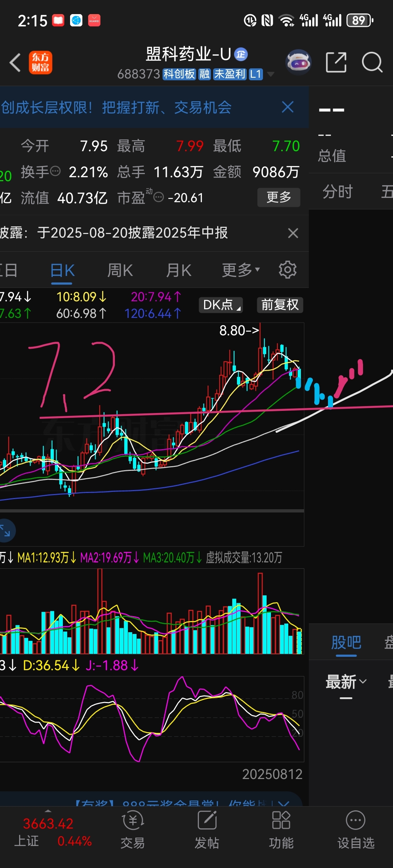393x868 pixels.
Task: Tap the 未盈利 tag
Action: (x=230, y=74)
